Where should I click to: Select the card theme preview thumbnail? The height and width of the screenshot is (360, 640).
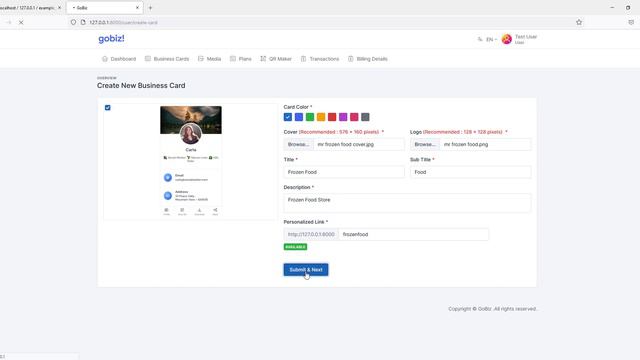coord(191,161)
